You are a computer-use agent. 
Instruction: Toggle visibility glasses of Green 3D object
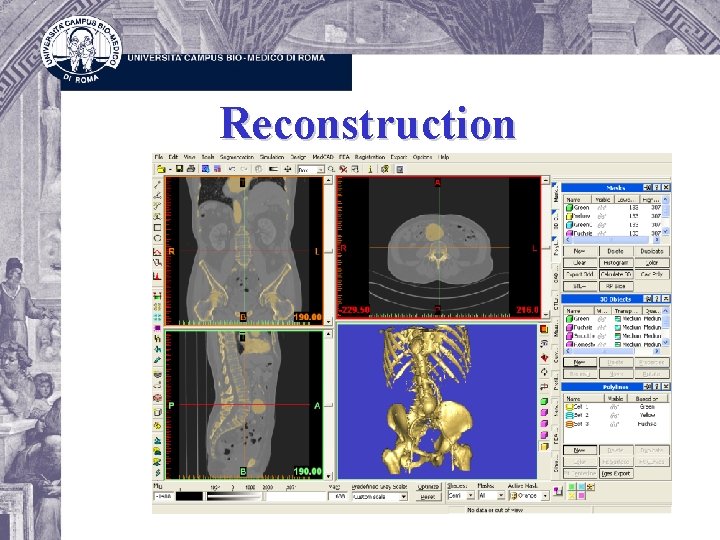pos(602,319)
